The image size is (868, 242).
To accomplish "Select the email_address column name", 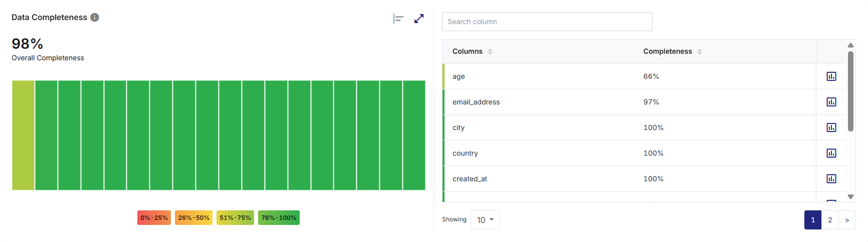I will [x=476, y=102].
